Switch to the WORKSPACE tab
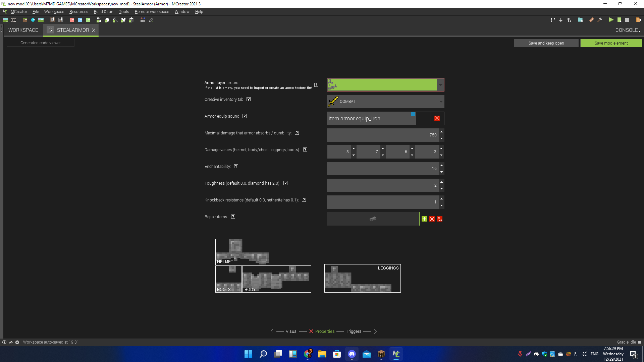 coord(23,30)
